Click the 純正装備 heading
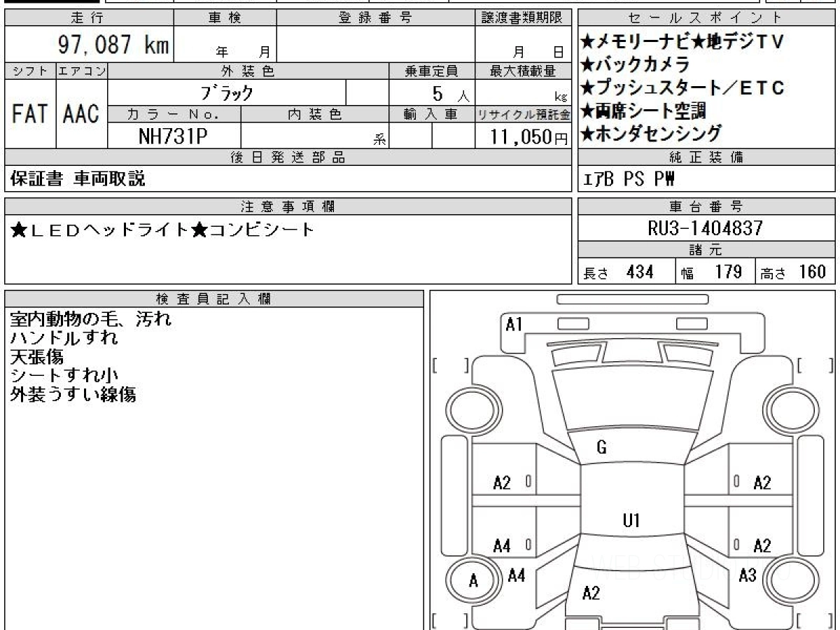 tap(706, 157)
